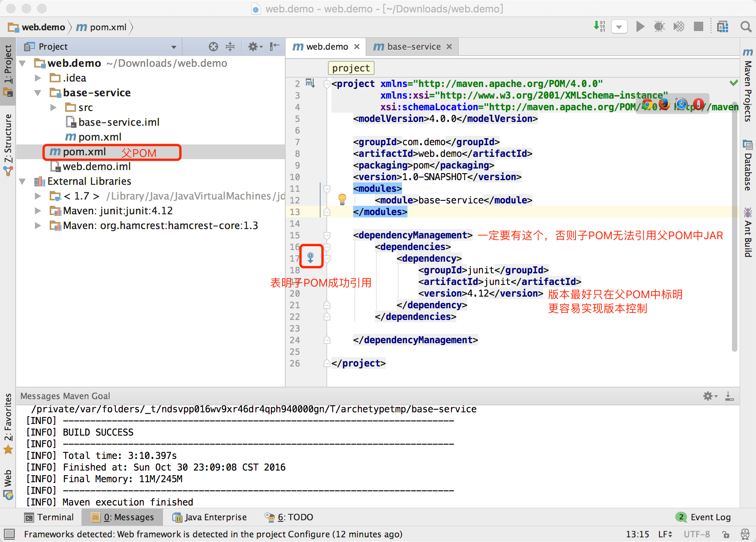Open the Terminal tool window tab
The width and height of the screenshot is (756, 542).
(55, 517)
